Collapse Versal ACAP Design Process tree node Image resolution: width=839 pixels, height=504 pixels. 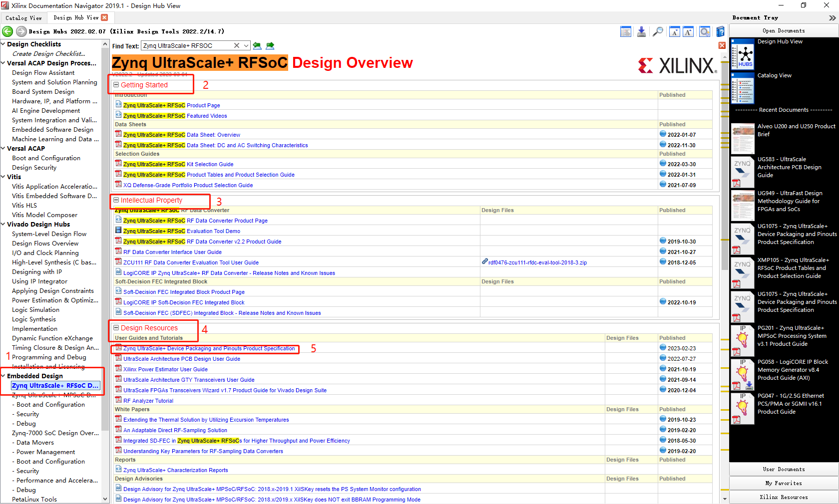click(x=3, y=63)
